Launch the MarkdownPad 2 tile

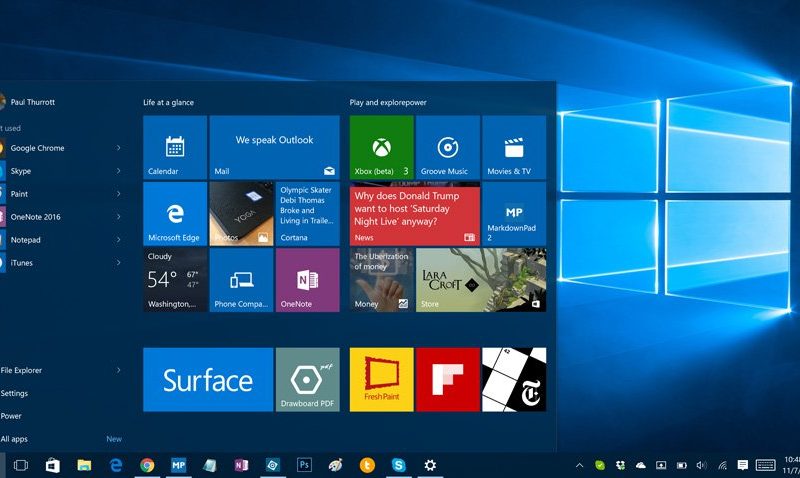point(514,214)
